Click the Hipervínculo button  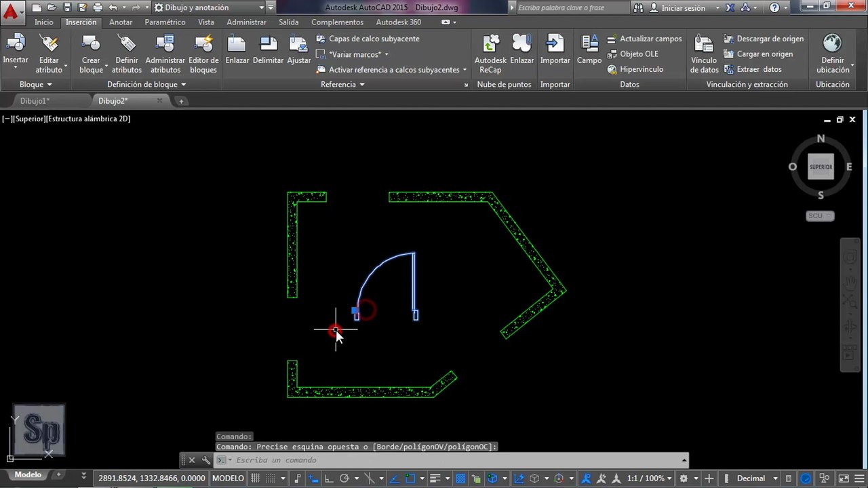coord(635,69)
